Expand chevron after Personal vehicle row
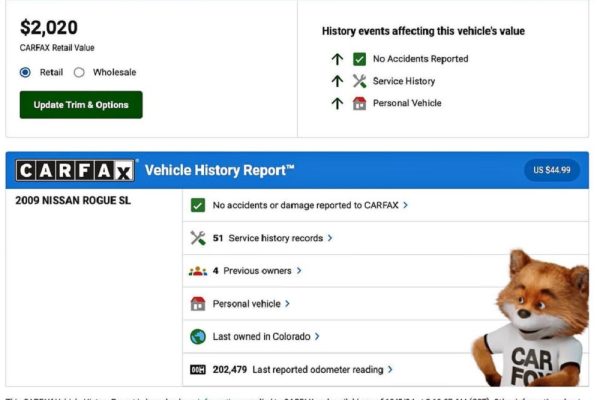Viewport: 600px width, 400px height. [x=287, y=304]
